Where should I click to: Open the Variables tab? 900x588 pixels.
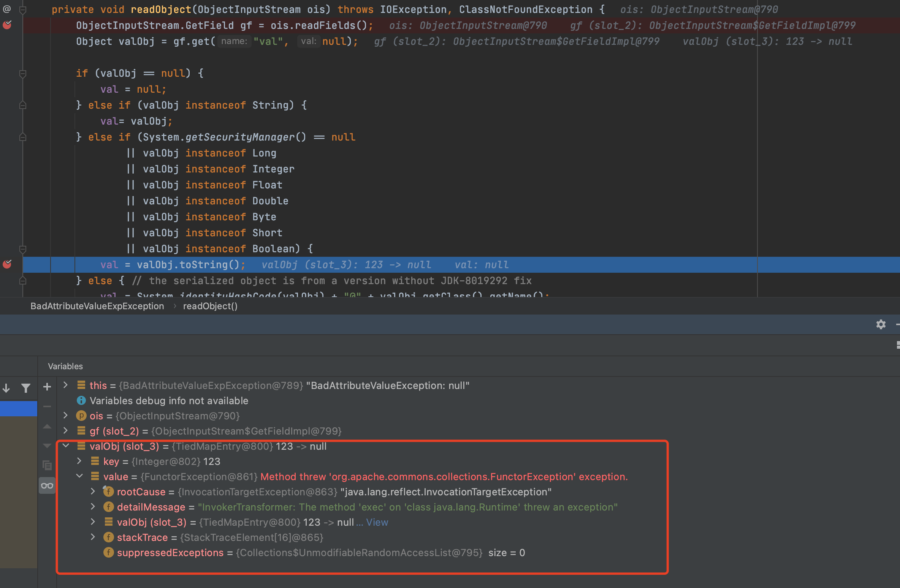[65, 366]
